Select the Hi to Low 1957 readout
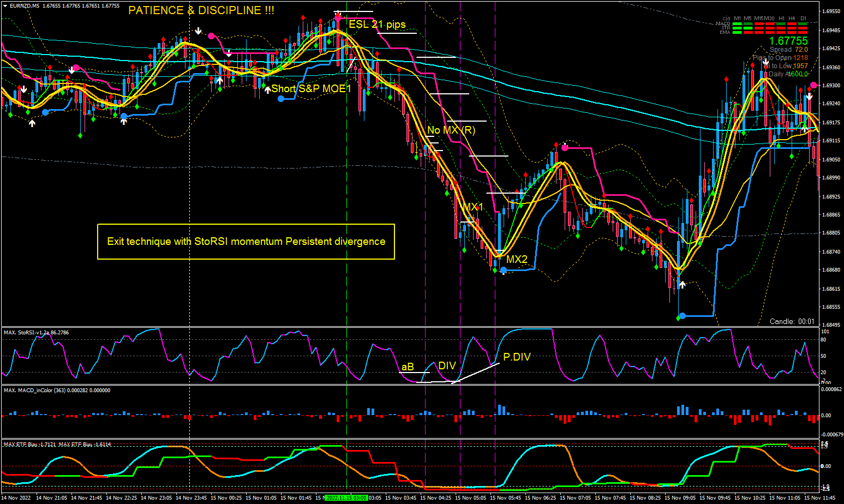The height and width of the screenshot is (504, 844). click(x=786, y=66)
